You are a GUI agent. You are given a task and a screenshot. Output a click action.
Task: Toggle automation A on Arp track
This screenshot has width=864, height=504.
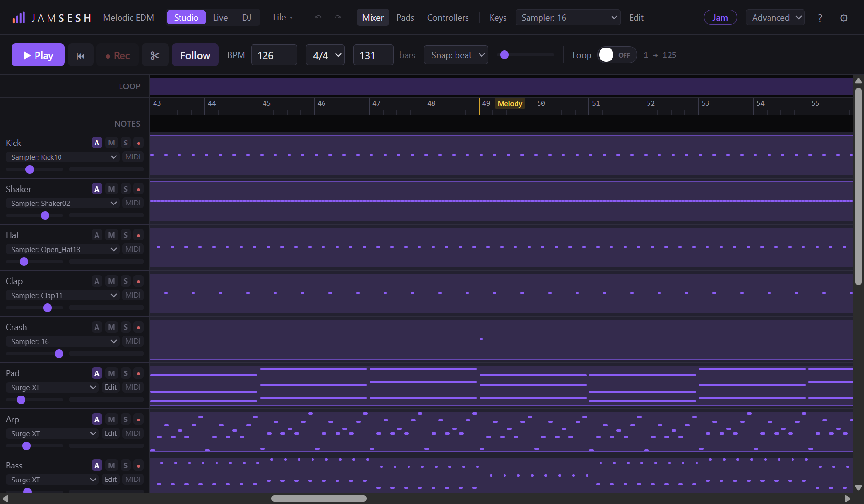tap(97, 420)
